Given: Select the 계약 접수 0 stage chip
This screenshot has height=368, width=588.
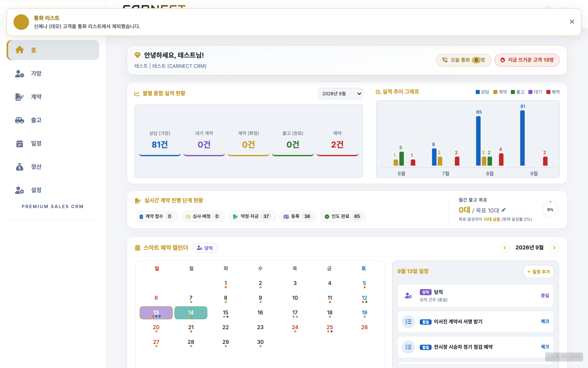Looking at the screenshot, I should [156, 216].
